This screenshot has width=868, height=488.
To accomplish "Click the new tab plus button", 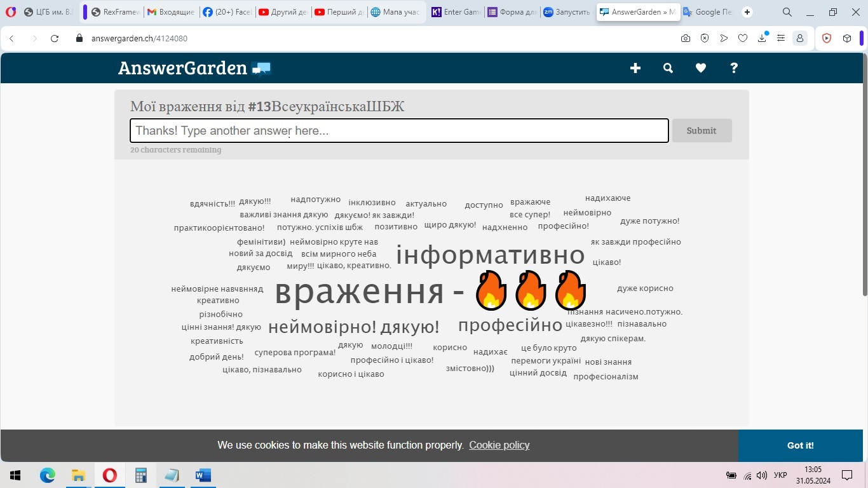I will click(x=747, y=12).
